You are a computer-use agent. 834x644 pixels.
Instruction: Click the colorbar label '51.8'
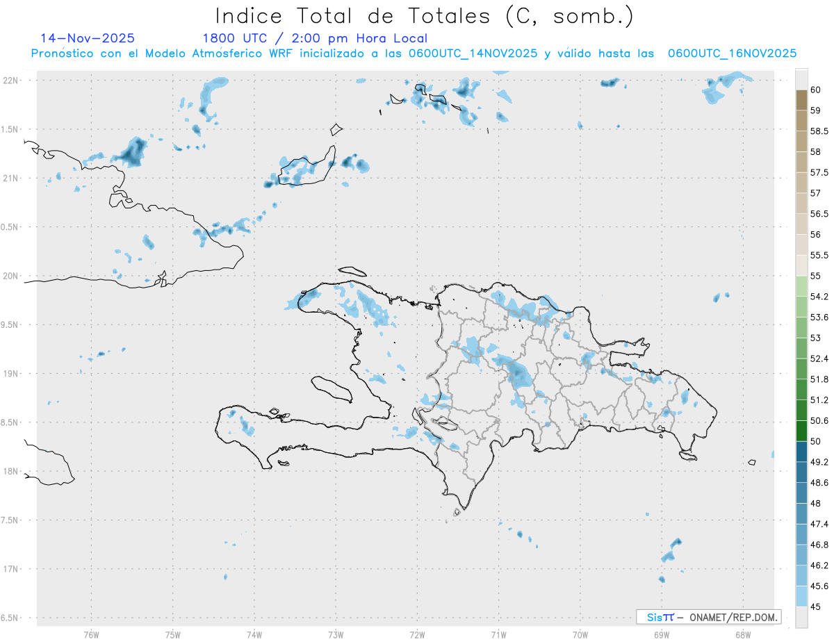click(x=819, y=379)
